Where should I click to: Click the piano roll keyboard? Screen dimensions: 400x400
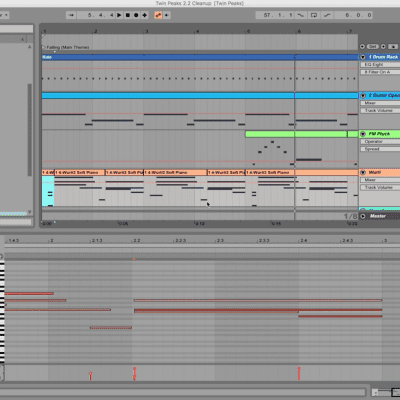click(x=2, y=312)
